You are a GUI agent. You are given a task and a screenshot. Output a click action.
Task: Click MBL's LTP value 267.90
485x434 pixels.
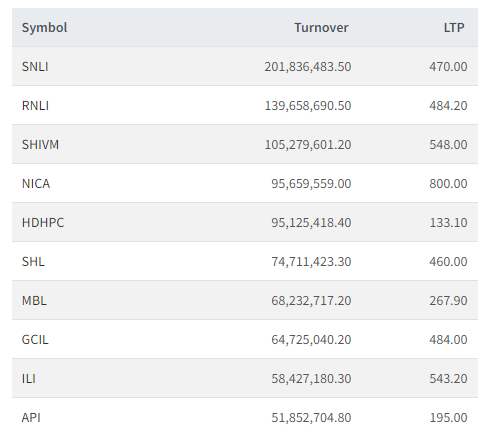(448, 301)
